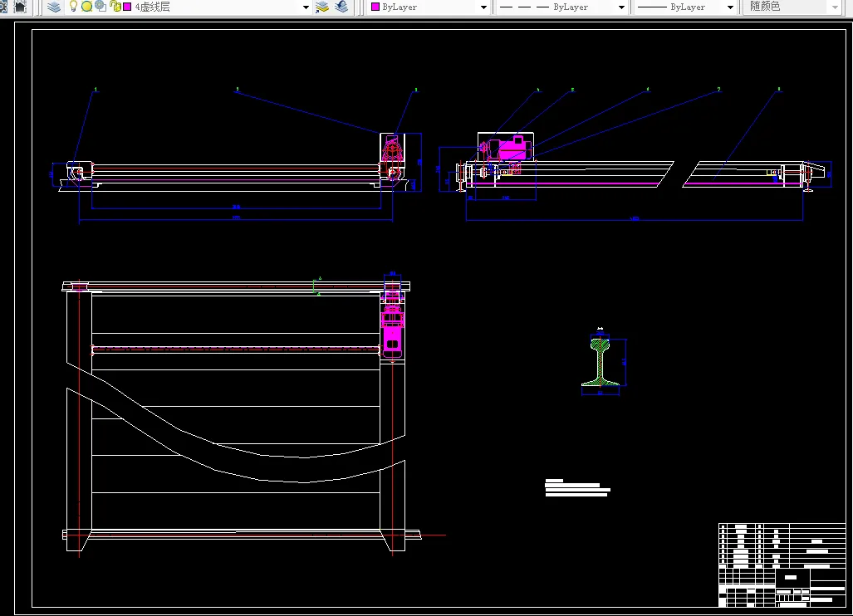Select the title block table

[782, 565]
